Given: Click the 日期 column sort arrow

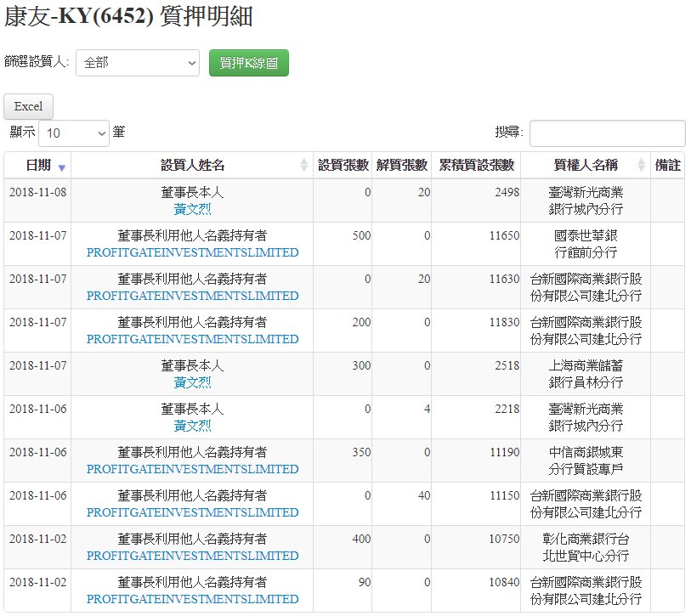Looking at the screenshot, I should coord(61,167).
